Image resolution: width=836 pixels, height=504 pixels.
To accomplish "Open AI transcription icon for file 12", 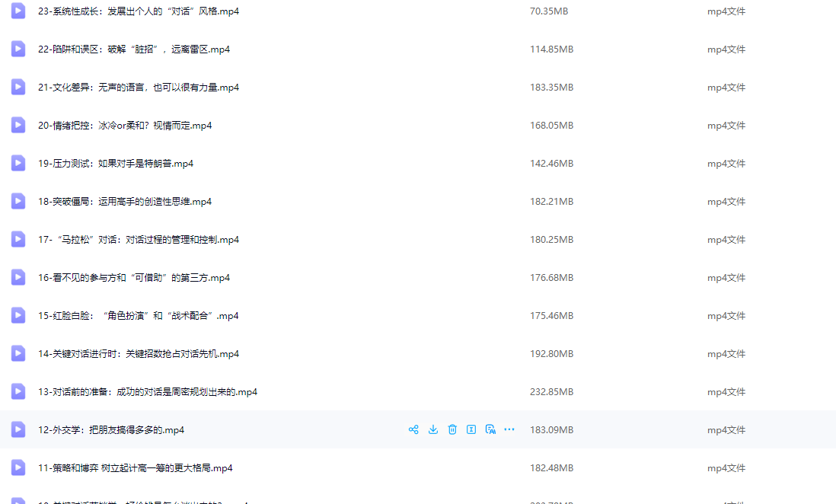I will point(491,429).
